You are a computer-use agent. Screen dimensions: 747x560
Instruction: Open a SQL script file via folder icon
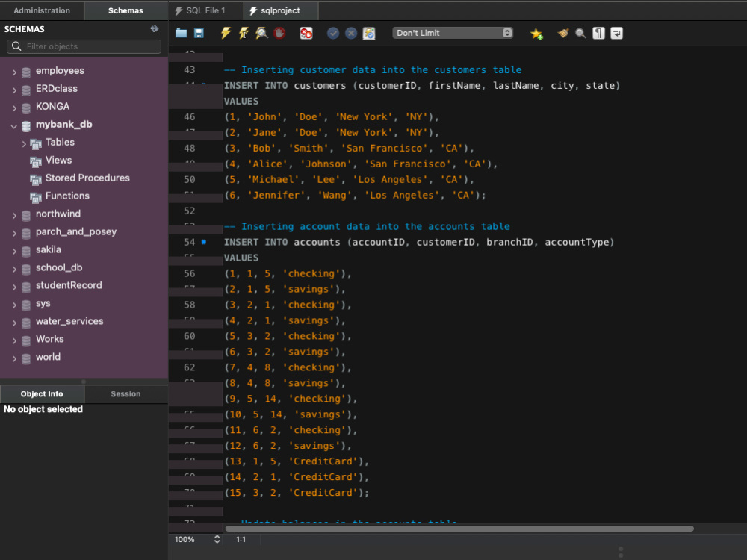pyautogui.click(x=181, y=33)
